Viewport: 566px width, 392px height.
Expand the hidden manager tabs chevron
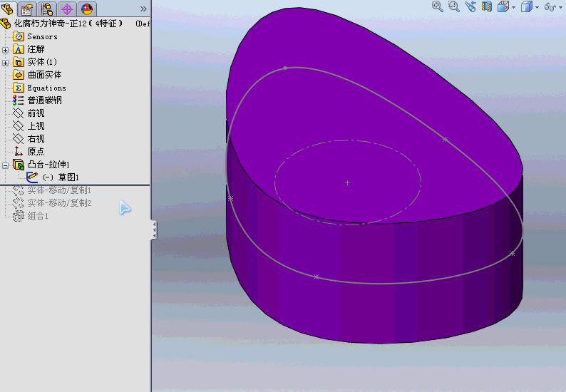coord(144,9)
